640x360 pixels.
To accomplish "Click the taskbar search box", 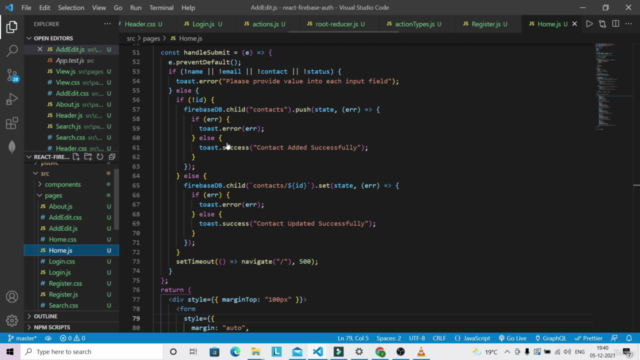I will pyautogui.click(x=92, y=351).
